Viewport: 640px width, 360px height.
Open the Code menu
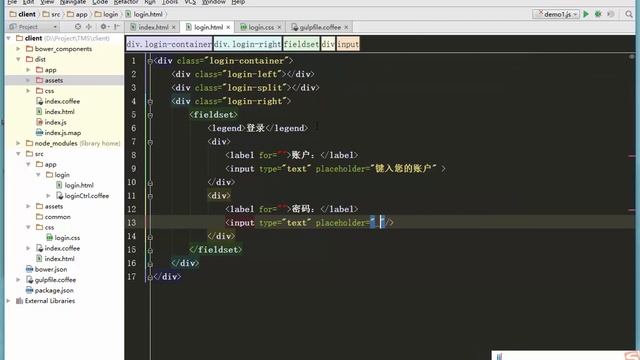click(x=100, y=2)
